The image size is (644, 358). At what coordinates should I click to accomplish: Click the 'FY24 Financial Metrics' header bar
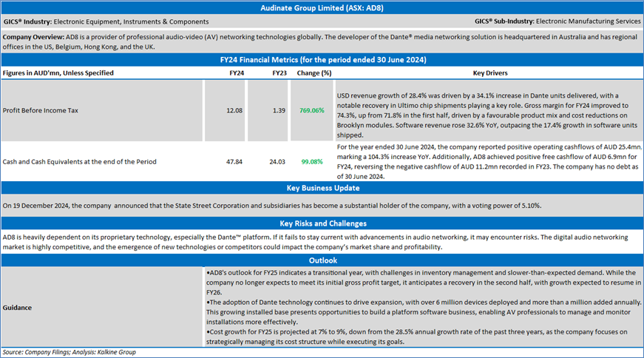[322, 60]
